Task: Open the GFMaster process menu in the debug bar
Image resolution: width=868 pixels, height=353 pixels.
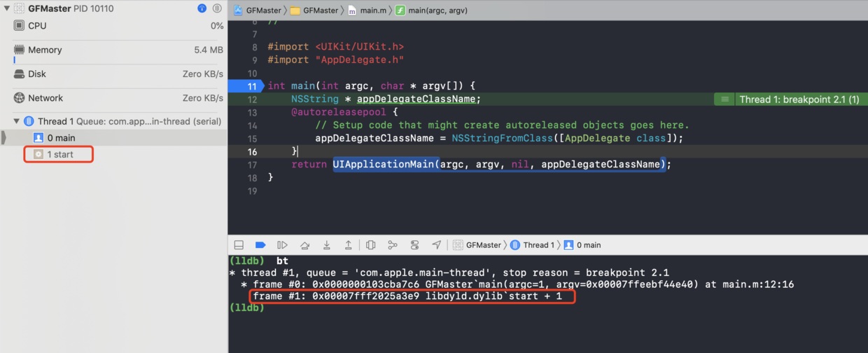Action: [477, 245]
